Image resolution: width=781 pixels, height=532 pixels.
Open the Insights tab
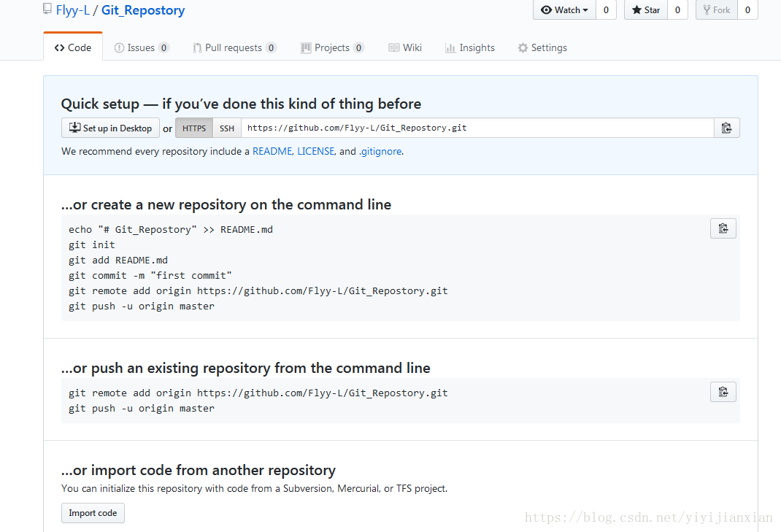pyautogui.click(x=470, y=48)
